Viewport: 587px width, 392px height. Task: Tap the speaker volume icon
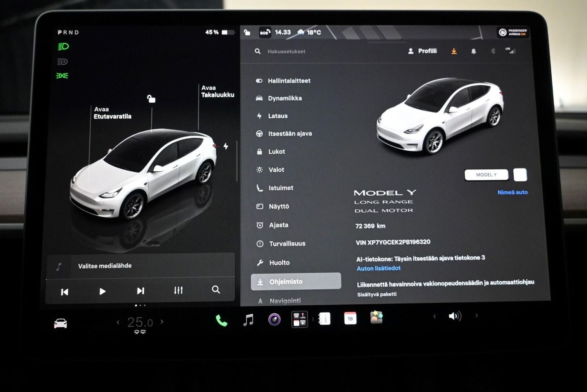pos(455,316)
